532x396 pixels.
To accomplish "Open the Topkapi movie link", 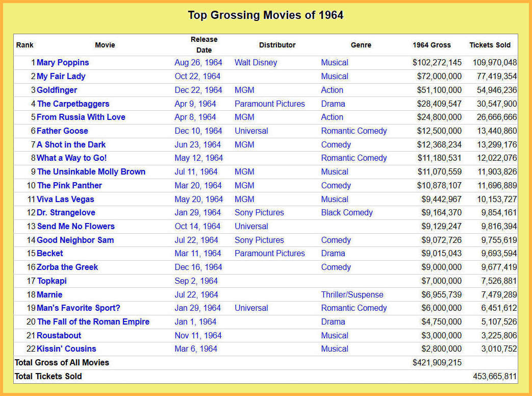I will click(x=52, y=281).
